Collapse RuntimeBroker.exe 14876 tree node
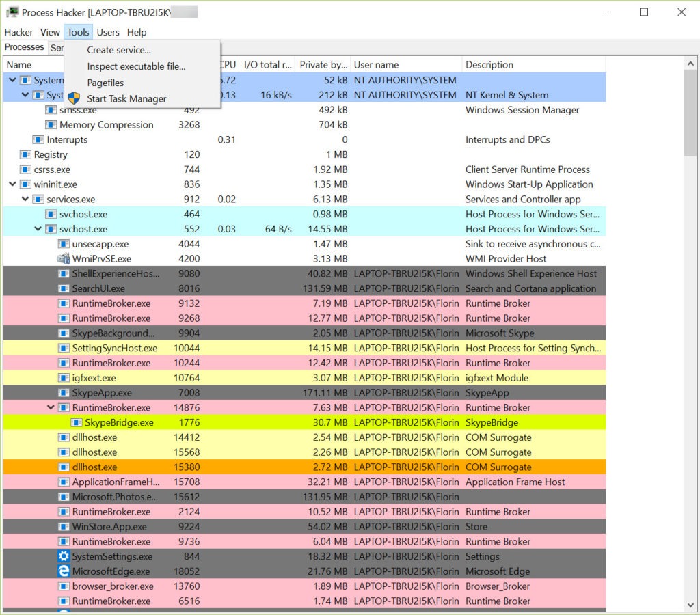This screenshot has width=700, height=615. coord(51,407)
